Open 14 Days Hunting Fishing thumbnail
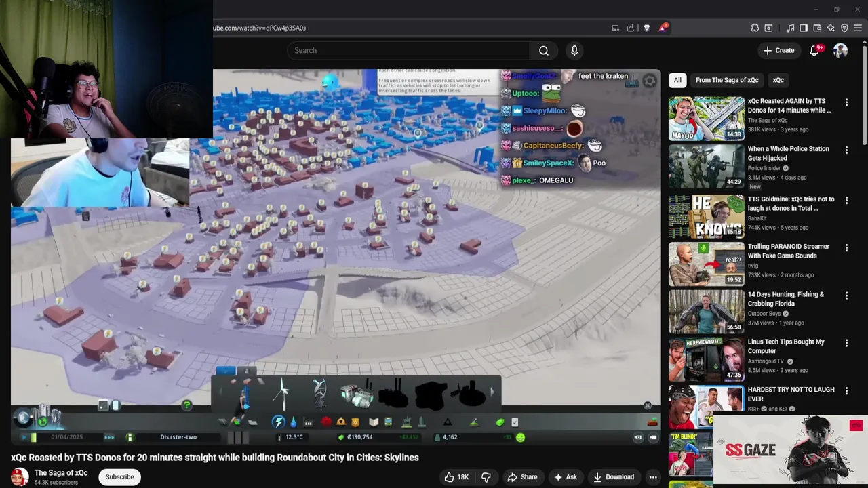Screen dimensions: 868x488 [x=706, y=311]
